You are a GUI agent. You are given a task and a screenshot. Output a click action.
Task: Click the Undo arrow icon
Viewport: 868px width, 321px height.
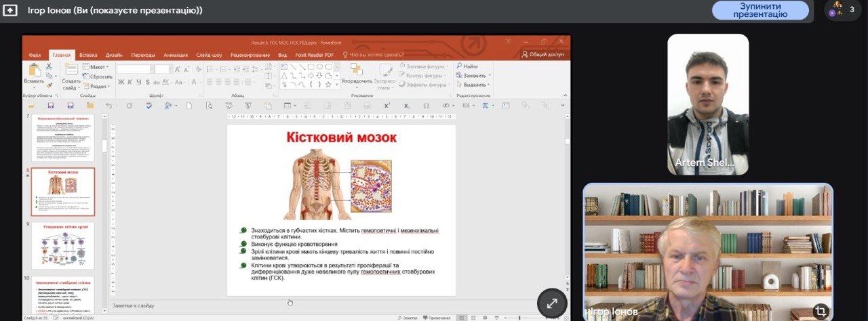pyautogui.click(x=108, y=106)
